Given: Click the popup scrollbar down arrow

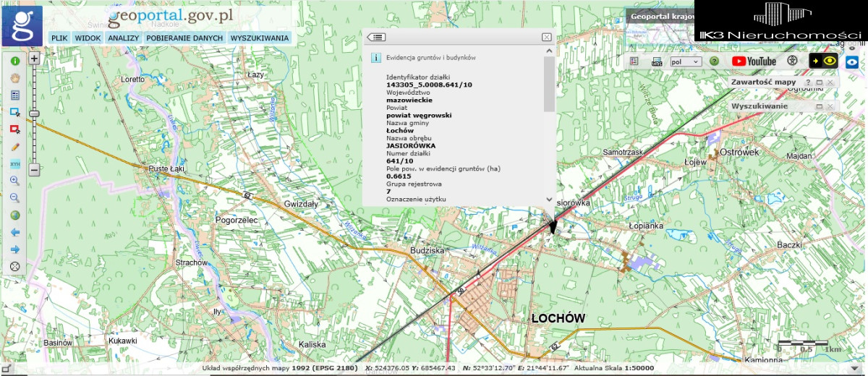Looking at the screenshot, I should click(x=549, y=200).
